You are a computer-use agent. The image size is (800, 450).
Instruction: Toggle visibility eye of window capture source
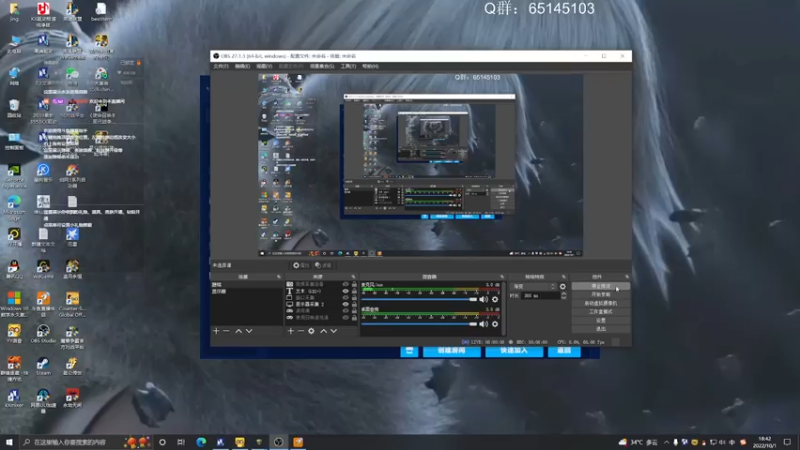[x=345, y=297]
